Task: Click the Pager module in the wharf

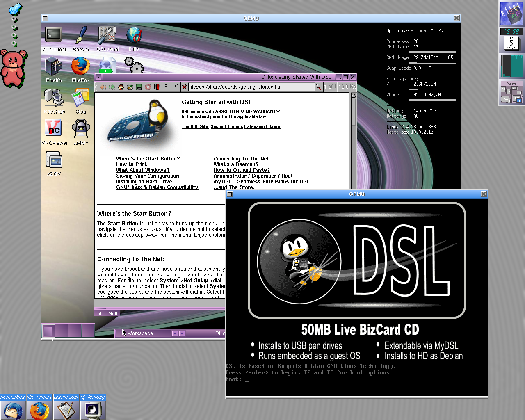Action: (x=511, y=92)
